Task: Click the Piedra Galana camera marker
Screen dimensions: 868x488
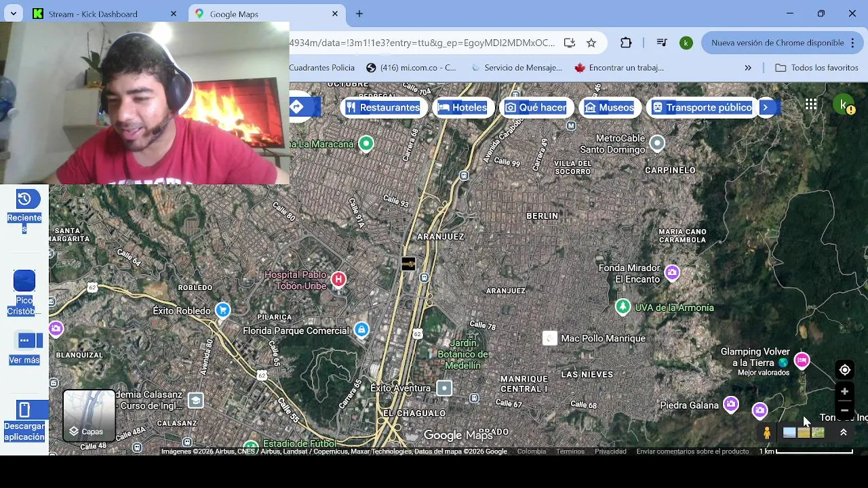Action: (x=730, y=405)
